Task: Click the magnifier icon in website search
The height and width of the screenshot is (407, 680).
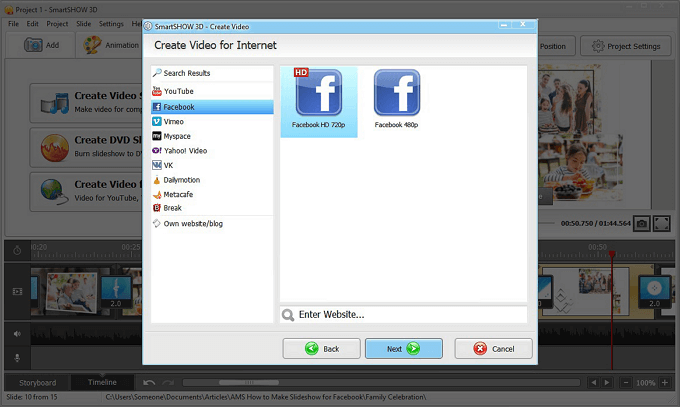Action: click(288, 315)
